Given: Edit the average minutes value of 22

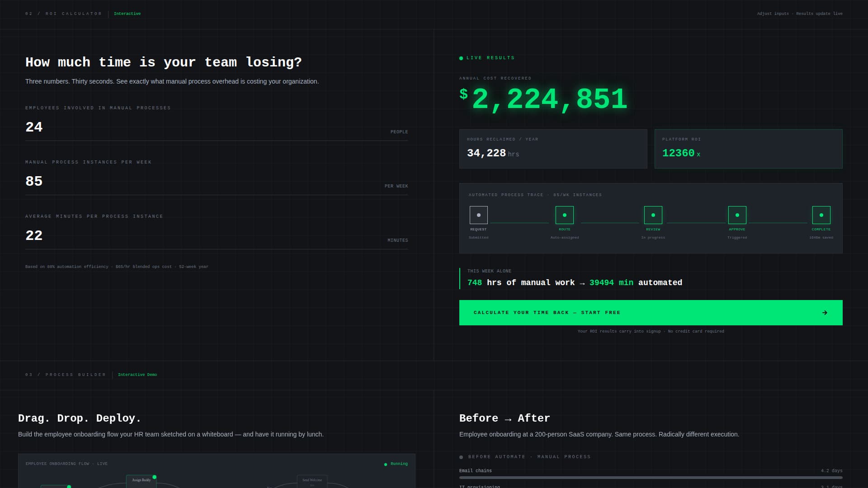Looking at the screenshot, I should click(34, 235).
